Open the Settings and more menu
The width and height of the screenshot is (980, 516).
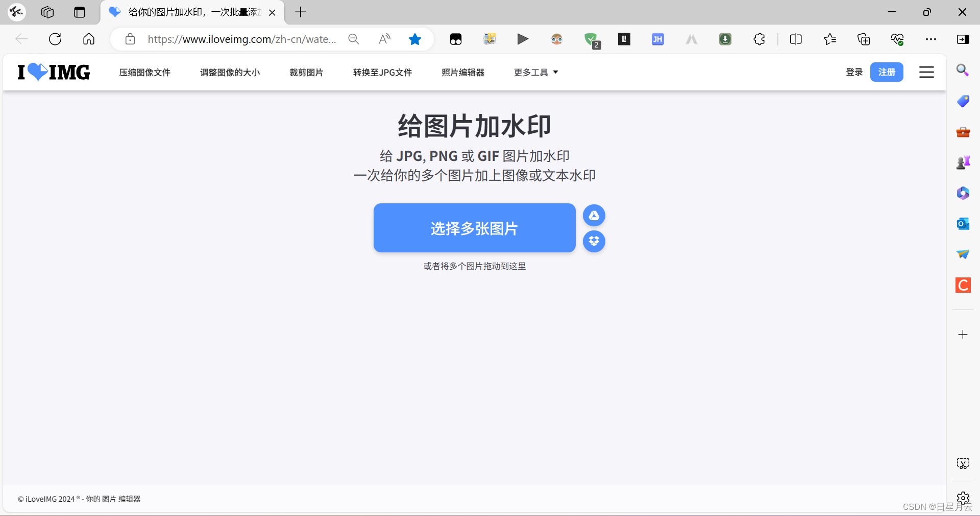click(931, 39)
